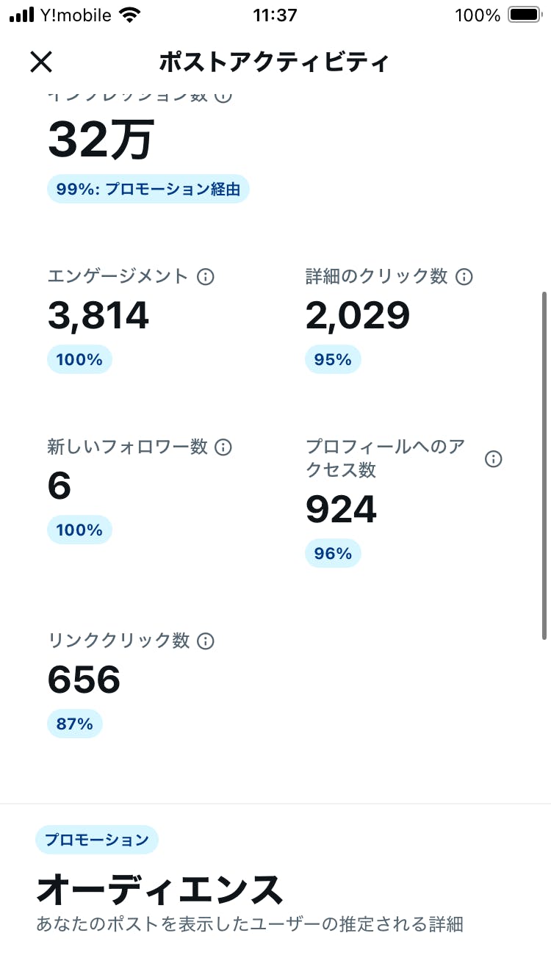Tap info icon beside 新しいフォロワー数

coord(223,447)
